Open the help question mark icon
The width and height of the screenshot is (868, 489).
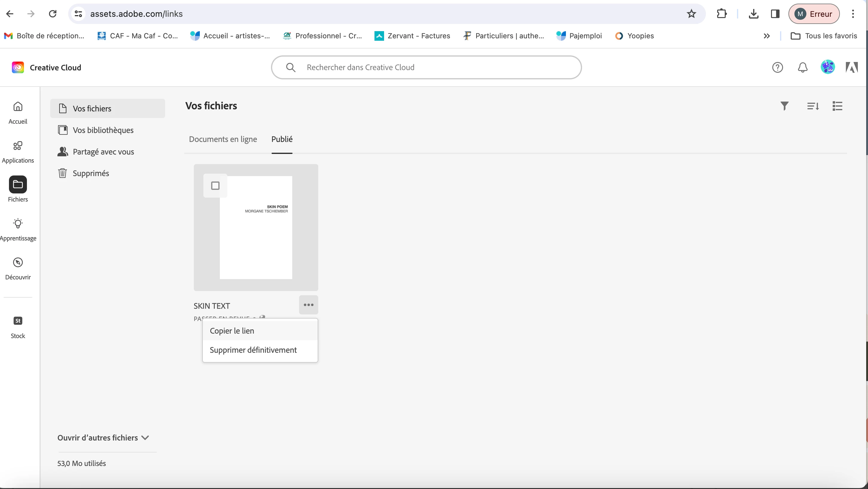[x=777, y=67]
